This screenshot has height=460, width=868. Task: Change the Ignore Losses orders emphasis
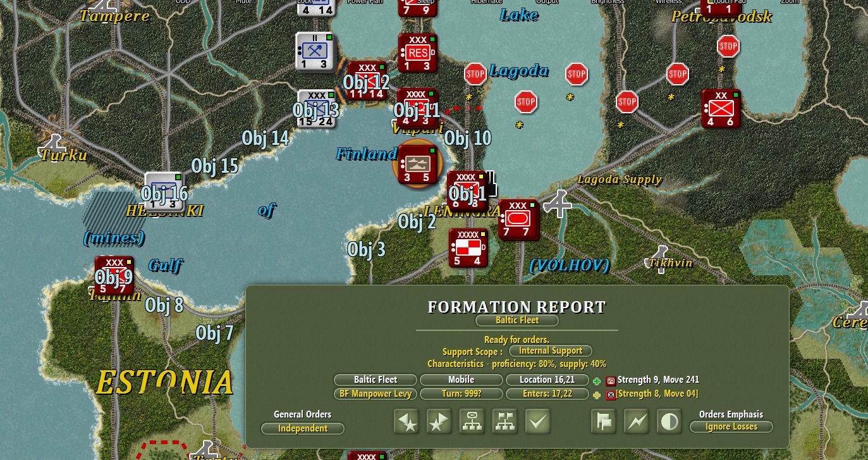(x=731, y=427)
